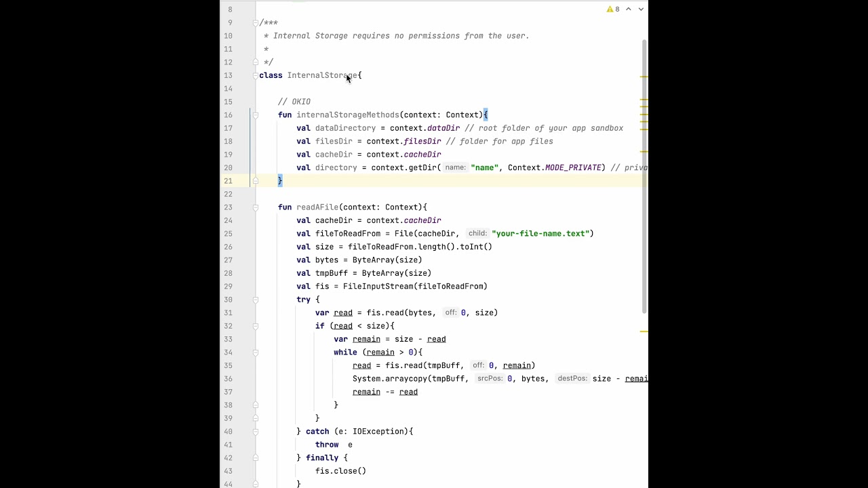This screenshot has width=868, height=488.
Task: Click line number 13 in gutter
Action: pyautogui.click(x=228, y=75)
